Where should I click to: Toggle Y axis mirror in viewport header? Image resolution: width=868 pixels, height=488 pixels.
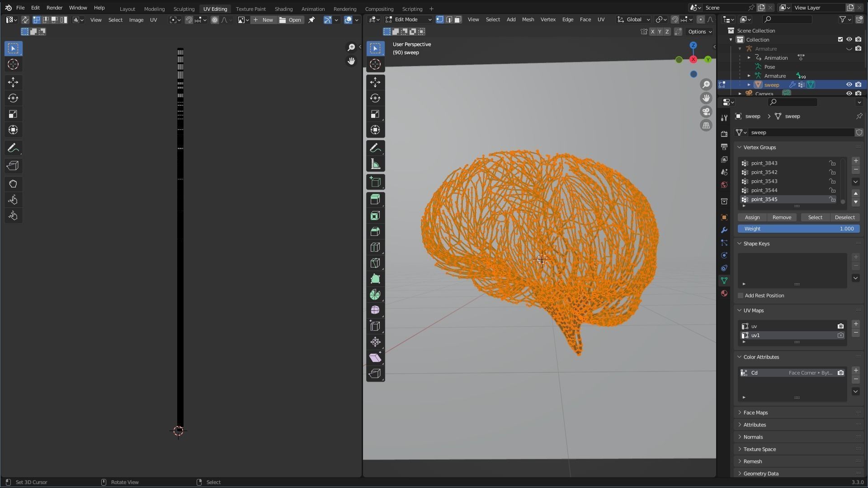pos(660,32)
